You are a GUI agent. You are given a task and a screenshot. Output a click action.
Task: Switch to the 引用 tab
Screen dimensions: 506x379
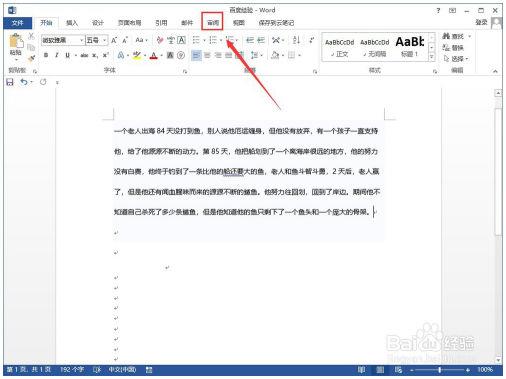pyautogui.click(x=161, y=23)
